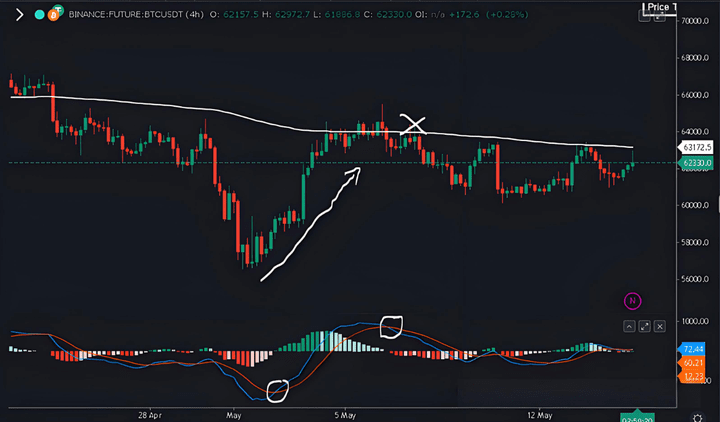720x422 pixels.
Task: Open chart settings gear icon
Action: tap(698, 417)
